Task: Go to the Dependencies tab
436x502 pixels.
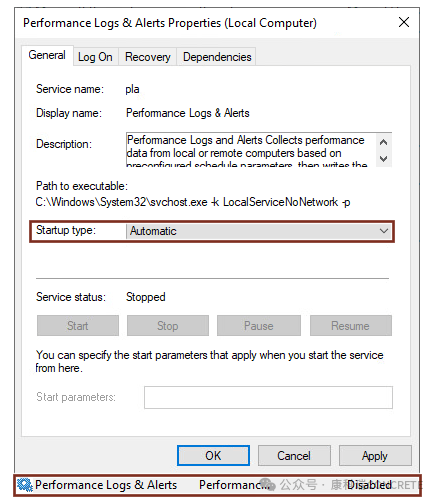Action: coord(217,57)
